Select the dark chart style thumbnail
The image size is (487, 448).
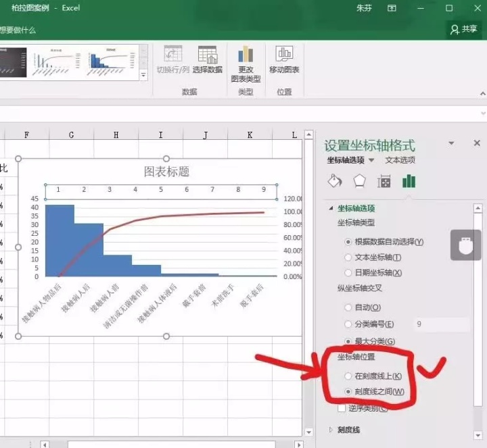13,62
